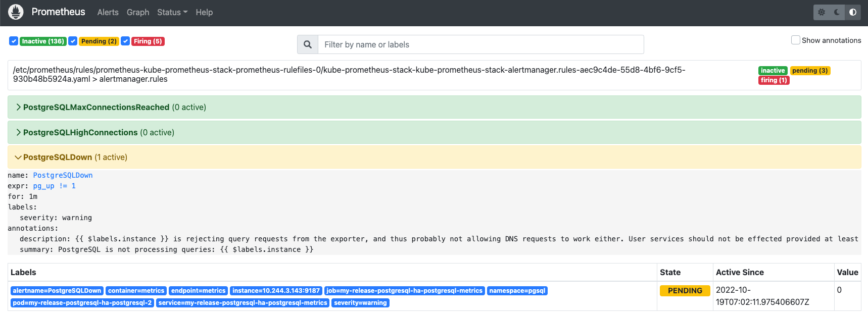This screenshot has height=315, width=868.
Task: Open the Graph page
Action: [x=138, y=12]
